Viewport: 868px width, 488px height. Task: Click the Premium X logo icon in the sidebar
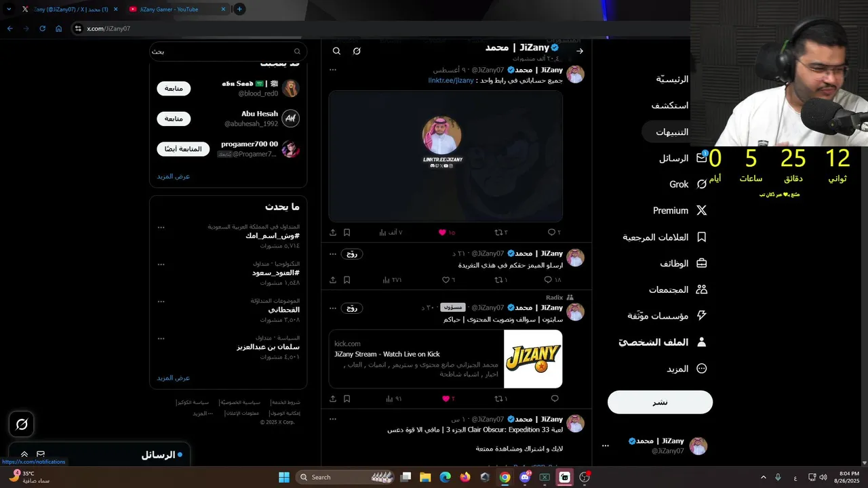click(702, 211)
